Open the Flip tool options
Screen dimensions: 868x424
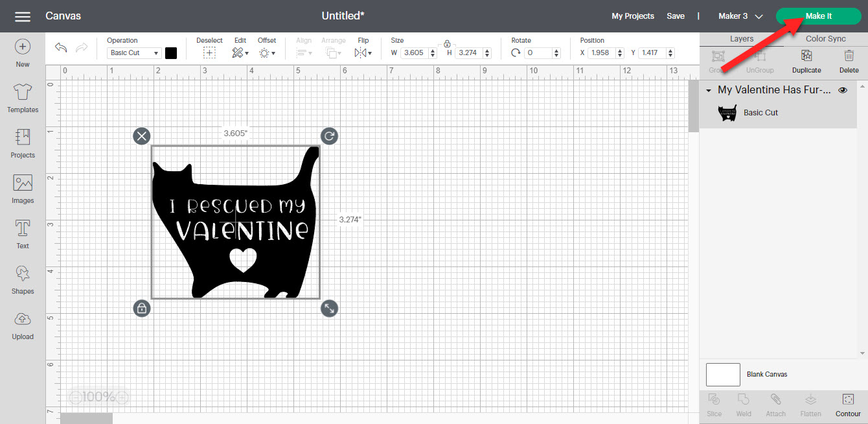coord(363,53)
